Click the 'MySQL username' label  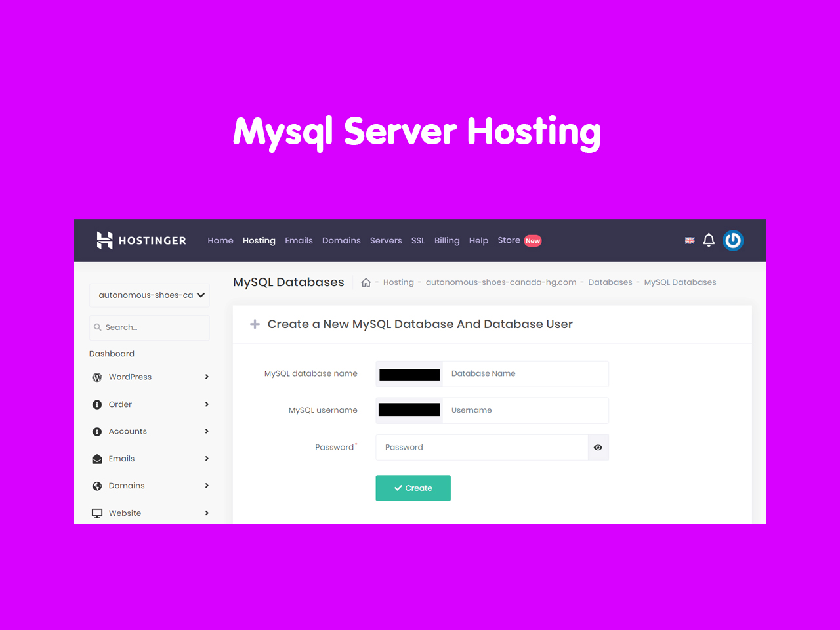tap(323, 410)
